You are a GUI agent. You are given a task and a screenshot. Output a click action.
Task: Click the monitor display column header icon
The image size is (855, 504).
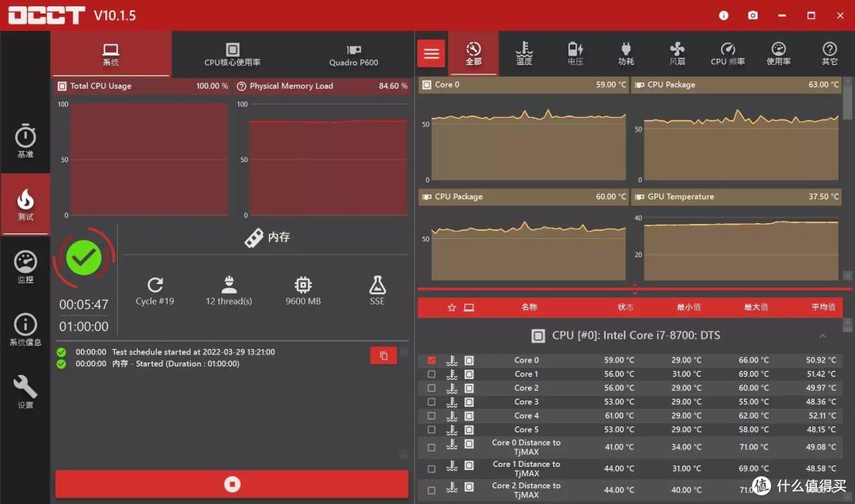pyautogui.click(x=469, y=308)
